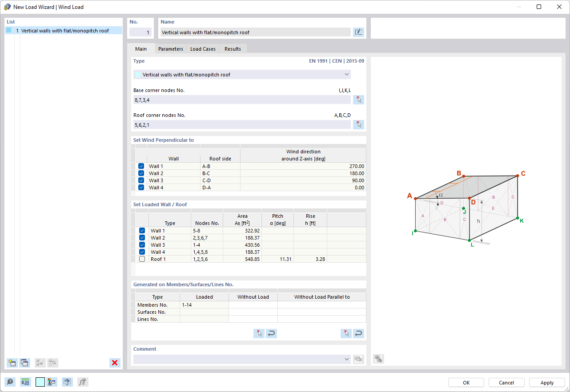Image resolution: width=570 pixels, height=392 pixels.
Task: Copy the selected load wizard
Action: [25, 363]
